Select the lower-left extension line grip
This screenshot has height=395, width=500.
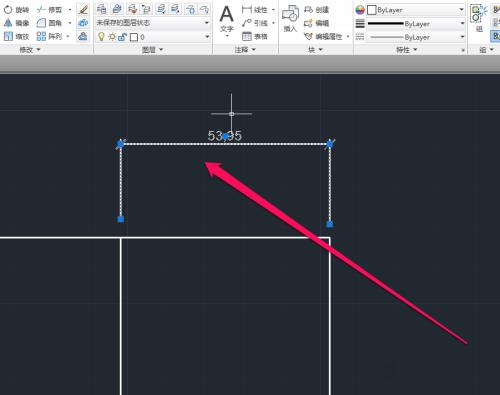point(121,219)
